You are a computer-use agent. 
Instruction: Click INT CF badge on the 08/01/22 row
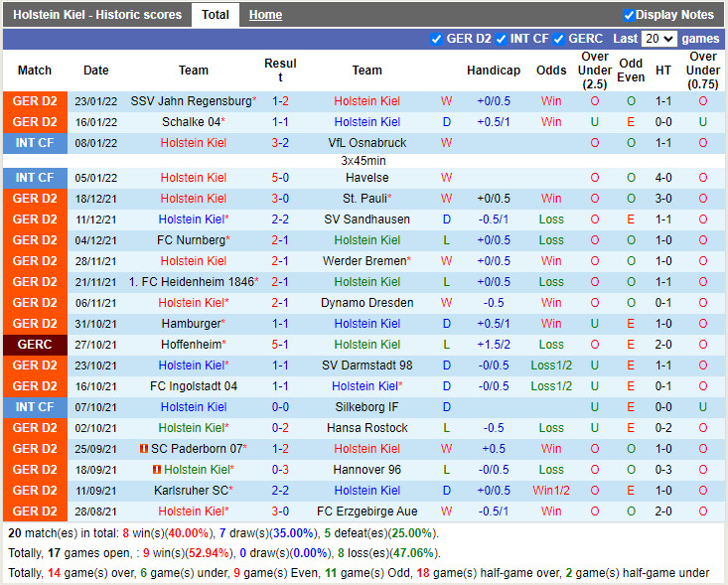[35, 143]
